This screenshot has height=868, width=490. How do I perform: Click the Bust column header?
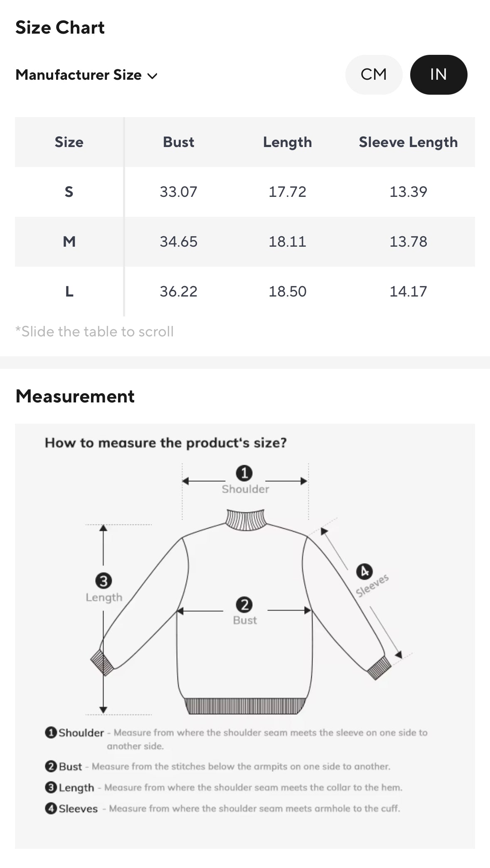pos(178,142)
